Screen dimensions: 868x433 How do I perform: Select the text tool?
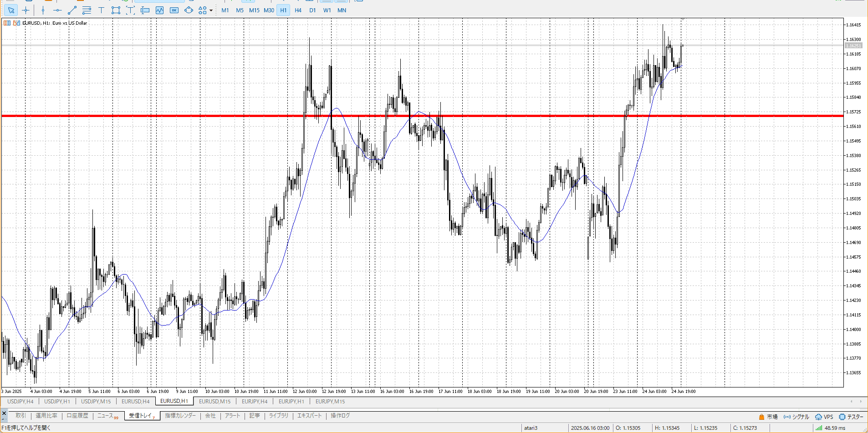coord(101,10)
